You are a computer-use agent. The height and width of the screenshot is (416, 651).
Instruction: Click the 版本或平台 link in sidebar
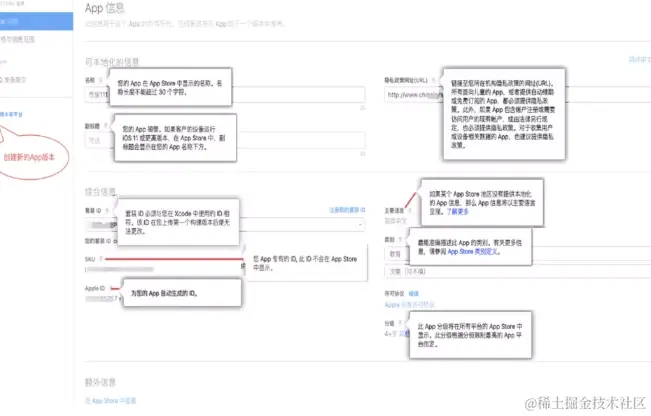(11, 114)
